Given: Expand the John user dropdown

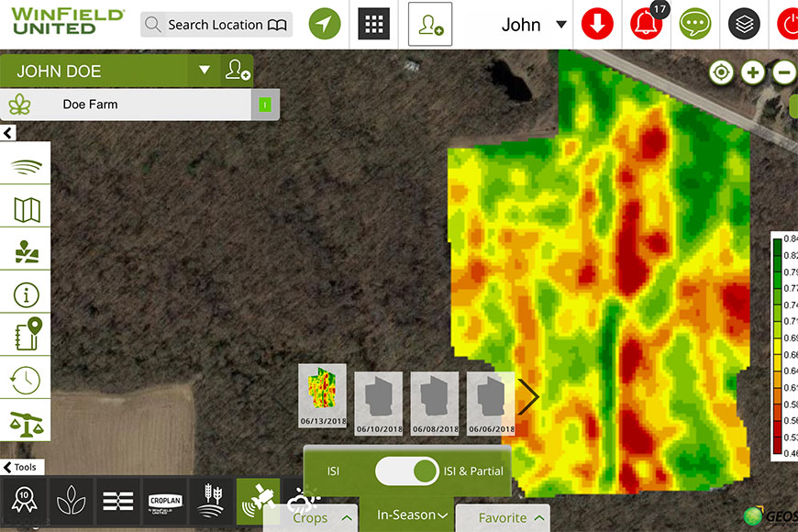Looking at the screenshot, I should coord(561,25).
